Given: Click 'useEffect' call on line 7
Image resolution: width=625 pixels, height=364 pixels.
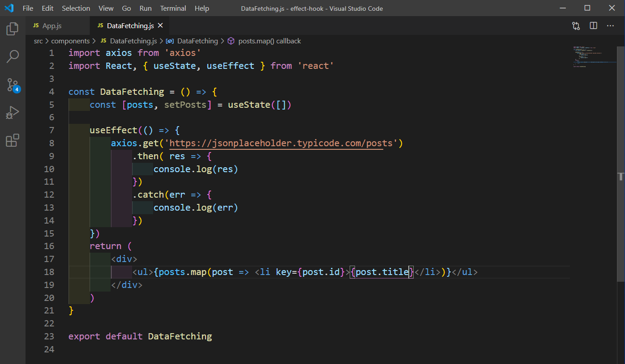Looking at the screenshot, I should [x=113, y=130].
